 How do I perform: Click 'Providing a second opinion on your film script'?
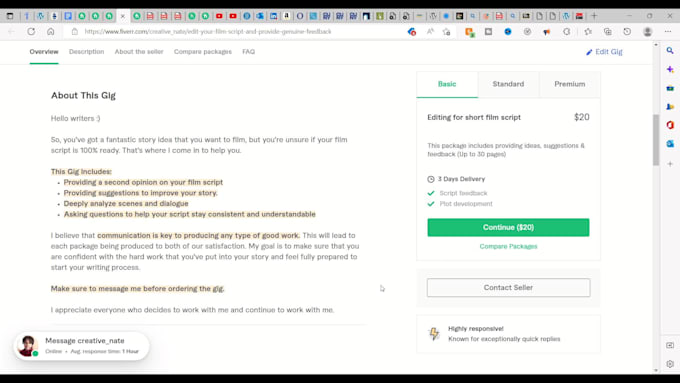(143, 182)
